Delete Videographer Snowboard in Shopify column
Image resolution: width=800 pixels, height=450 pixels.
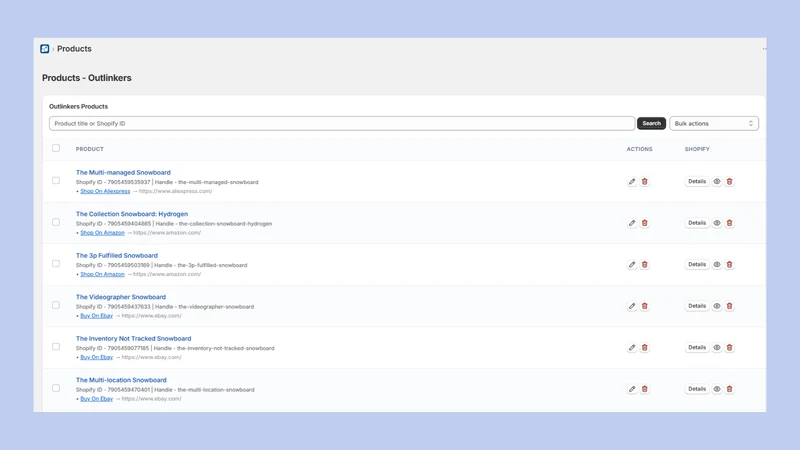tap(730, 306)
